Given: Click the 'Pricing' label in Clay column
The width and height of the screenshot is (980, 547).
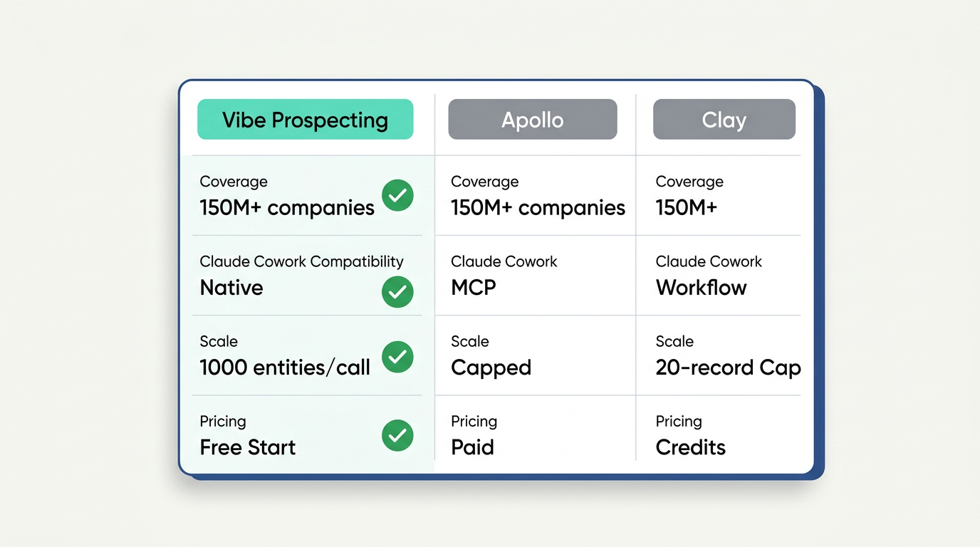Looking at the screenshot, I should pyautogui.click(x=679, y=422).
